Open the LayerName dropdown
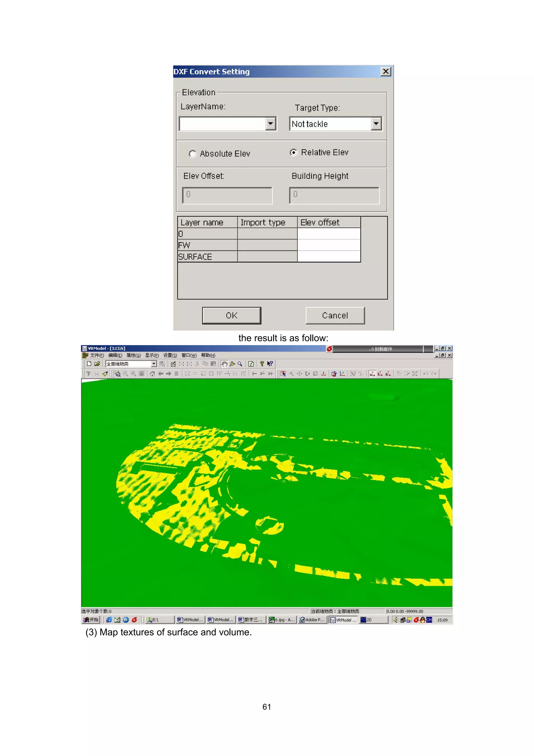 tap(270, 124)
